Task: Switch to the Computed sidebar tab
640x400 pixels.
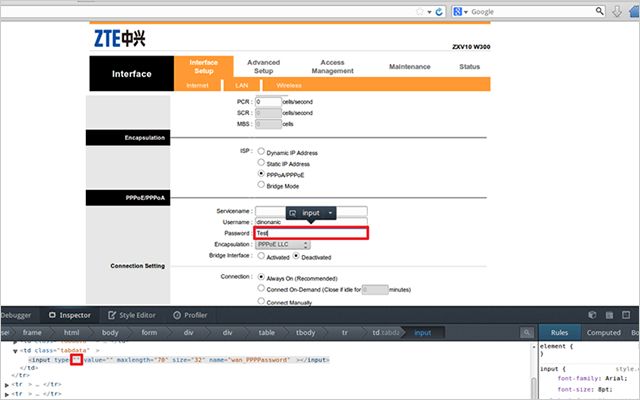Action: [604, 333]
